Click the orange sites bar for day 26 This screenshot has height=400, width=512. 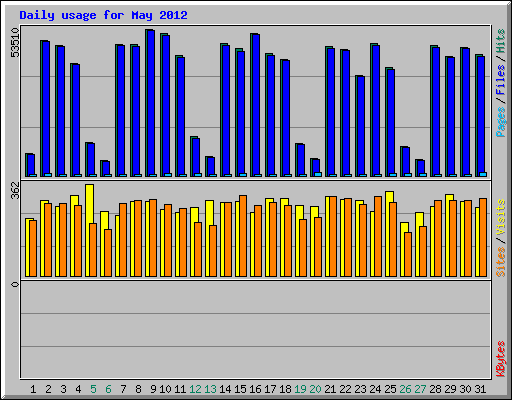pyautogui.click(x=408, y=254)
